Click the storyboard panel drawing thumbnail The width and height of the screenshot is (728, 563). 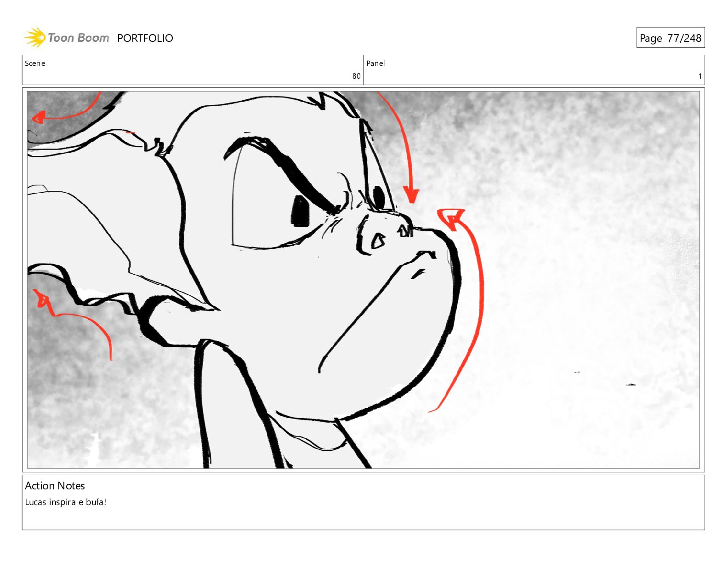363,280
